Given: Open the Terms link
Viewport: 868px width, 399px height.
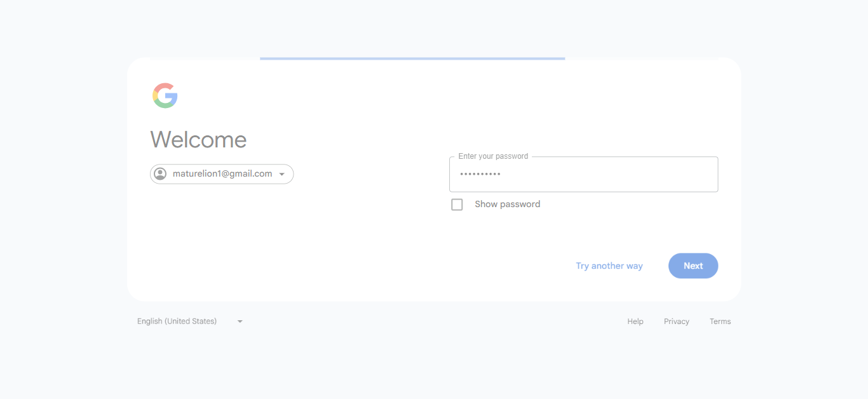Looking at the screenshot, I should coord(720,321).
